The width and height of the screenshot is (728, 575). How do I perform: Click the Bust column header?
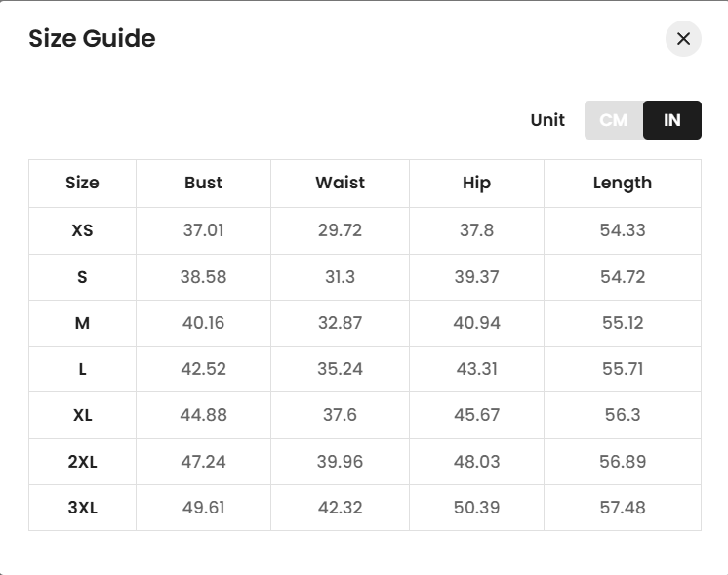click(203, 183)
